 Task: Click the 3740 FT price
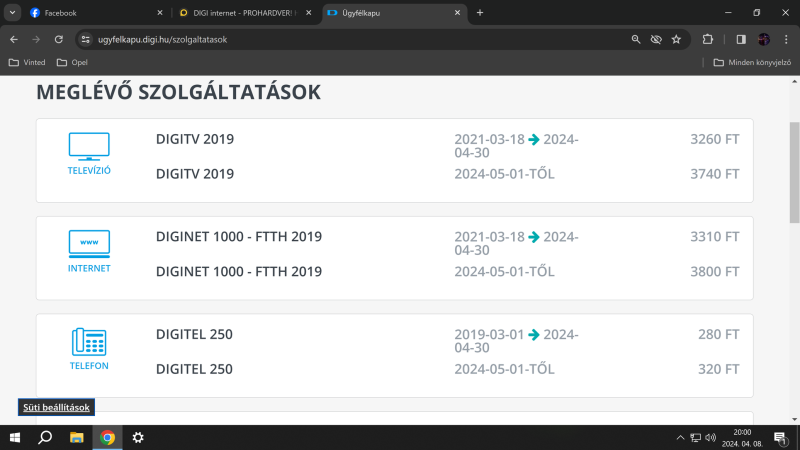tap(714, 174)
